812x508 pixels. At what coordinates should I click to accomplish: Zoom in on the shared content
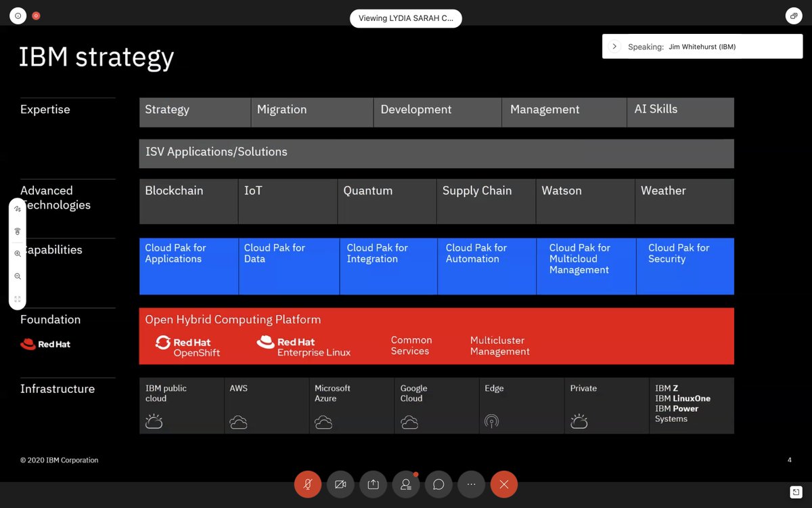coord(18,253)
